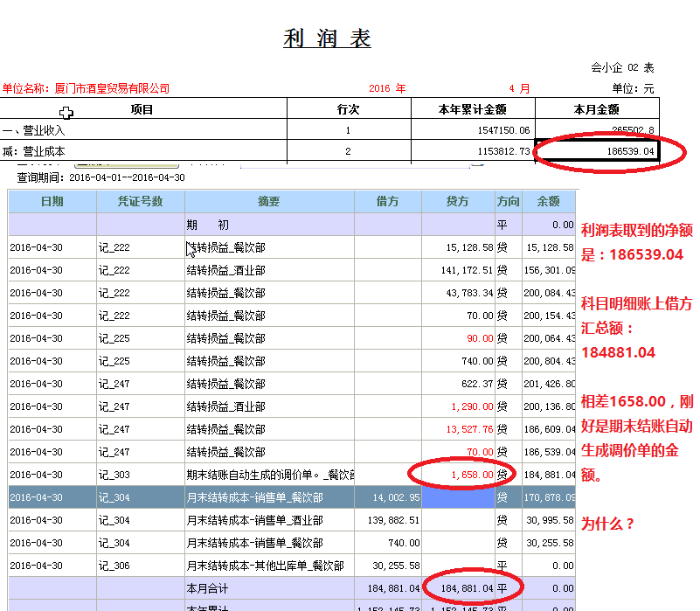Click the 1153812.73 本年累计金额 cell
This screenshot has width=700, height=611.
(x=472, y=151)
